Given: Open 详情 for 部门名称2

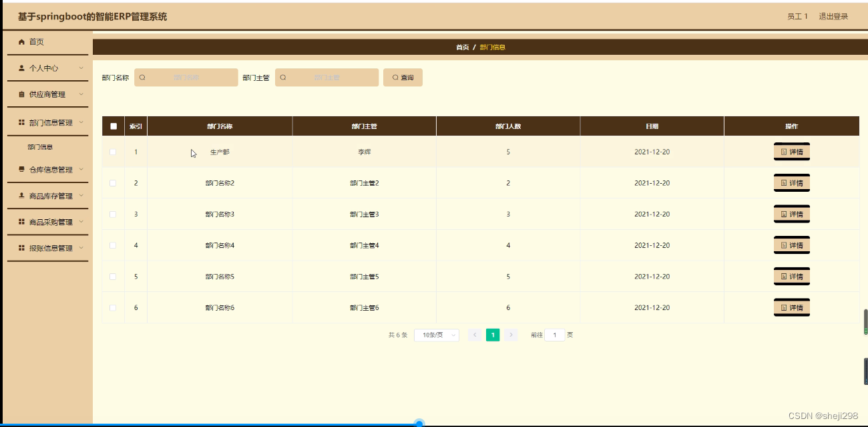Looking at the screenshot, I should [791, 182].
